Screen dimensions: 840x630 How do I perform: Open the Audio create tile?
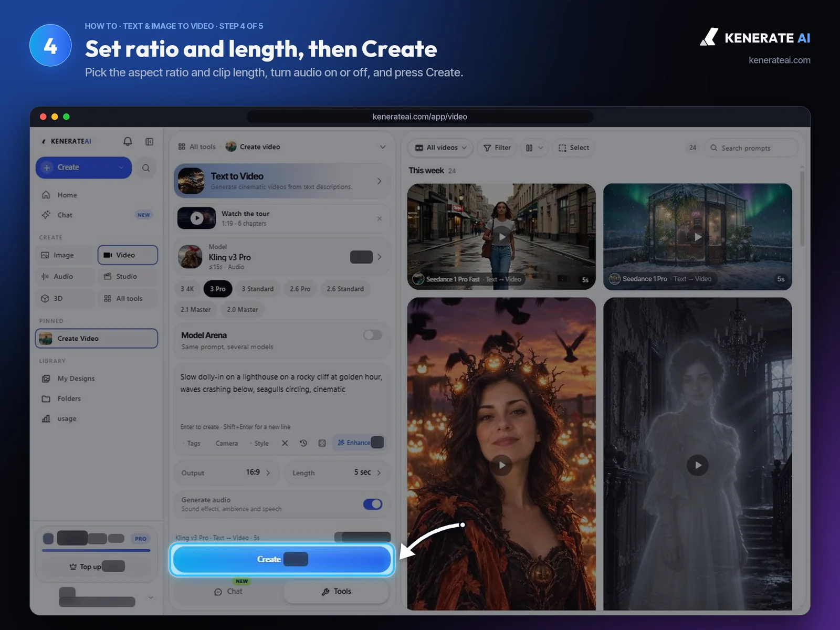coord(66,277)
